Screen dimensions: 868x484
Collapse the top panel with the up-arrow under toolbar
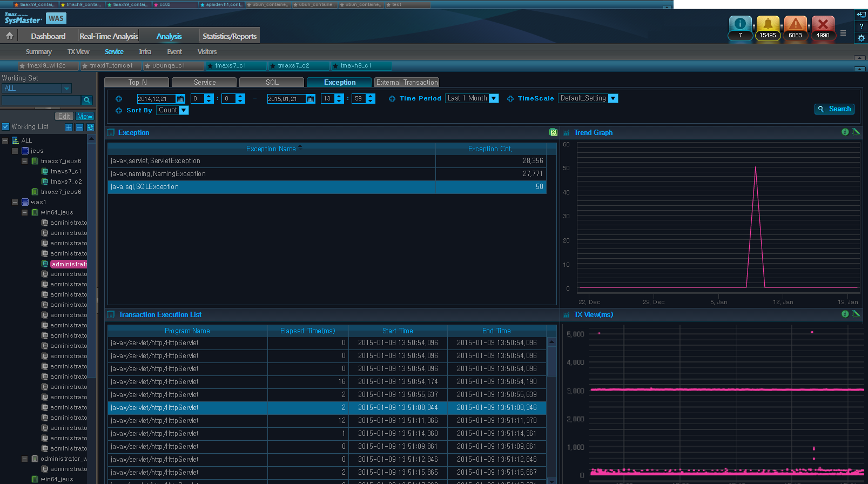coord(860,58)
